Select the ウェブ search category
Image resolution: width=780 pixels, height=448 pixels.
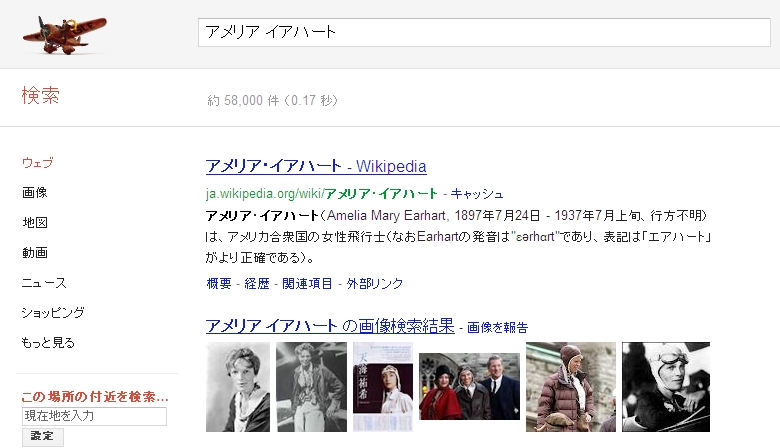[37, 163]
